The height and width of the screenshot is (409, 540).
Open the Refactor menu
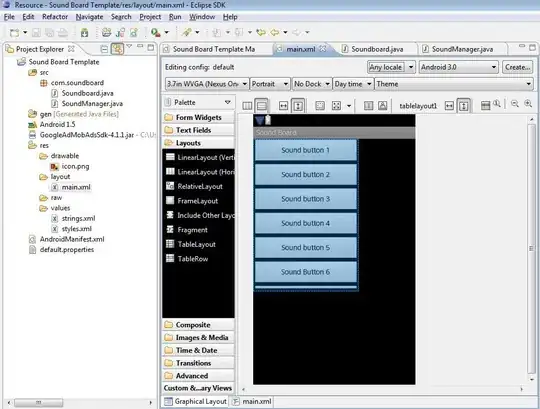click(x=55, y=17)
